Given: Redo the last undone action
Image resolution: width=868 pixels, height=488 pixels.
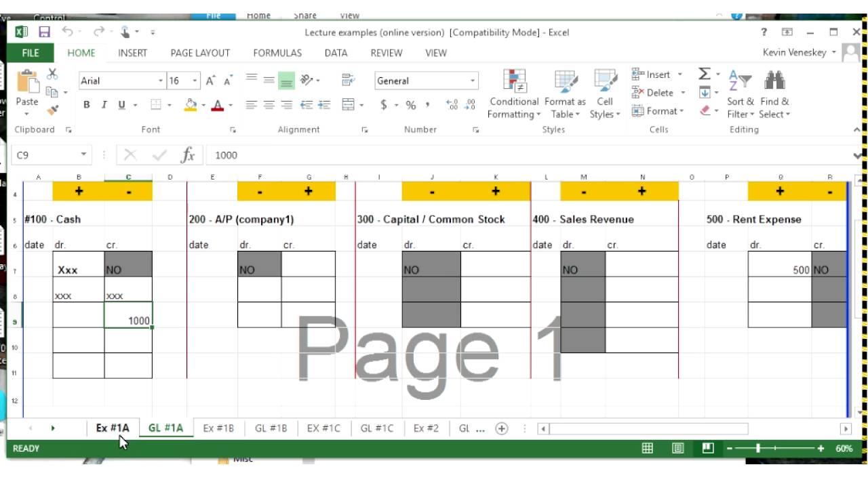Looking at the screenshot, I should tap(98, 31).
